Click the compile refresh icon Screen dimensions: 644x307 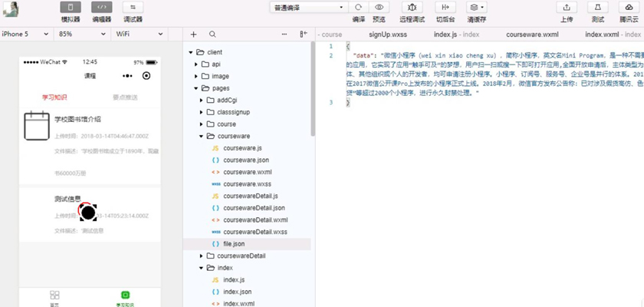coord(359,8)
